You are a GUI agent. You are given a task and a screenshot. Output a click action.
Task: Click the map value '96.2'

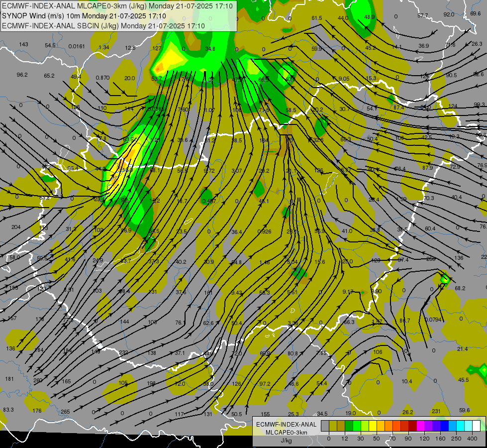point(22,75)
